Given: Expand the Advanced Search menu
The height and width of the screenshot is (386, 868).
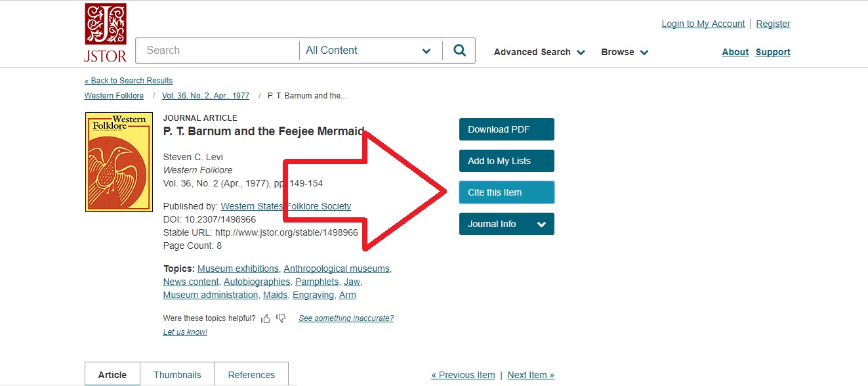Looking at the screenshot, I should click(539, 53).
